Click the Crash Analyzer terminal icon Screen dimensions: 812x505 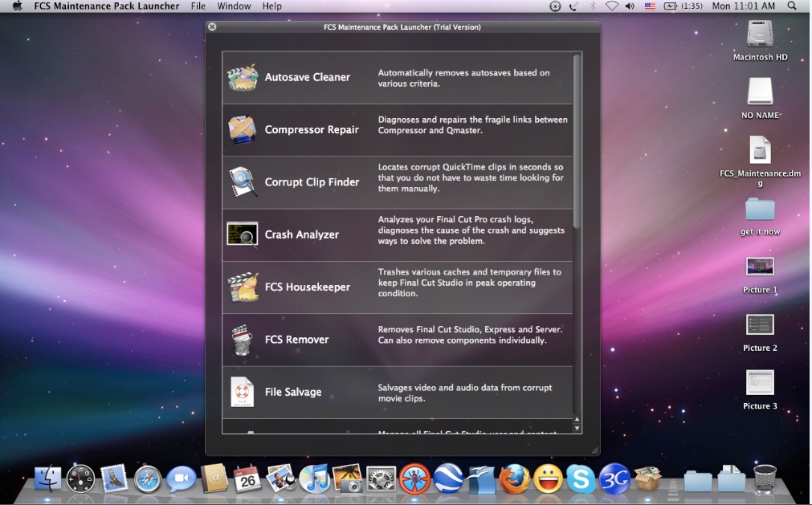pyautogui.click(x=243, y=234)
